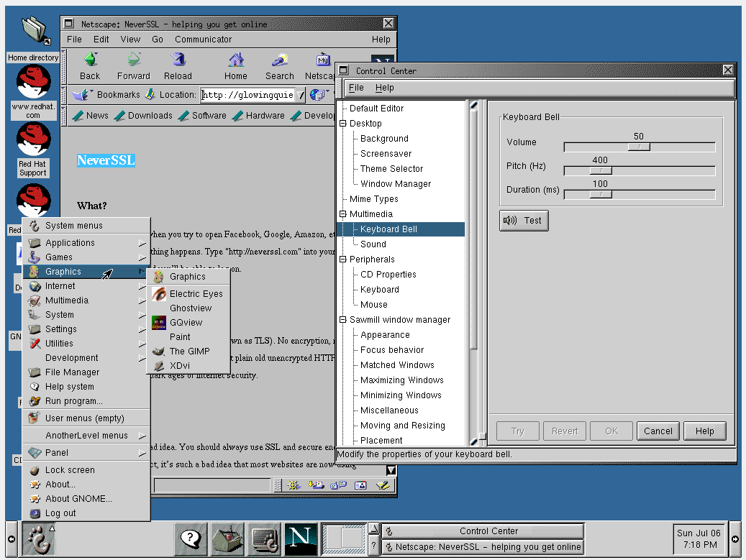The height and width of the screenshot is (560, 746).
Task: Launch Netscape from the panel N icon
Action: 301,539
